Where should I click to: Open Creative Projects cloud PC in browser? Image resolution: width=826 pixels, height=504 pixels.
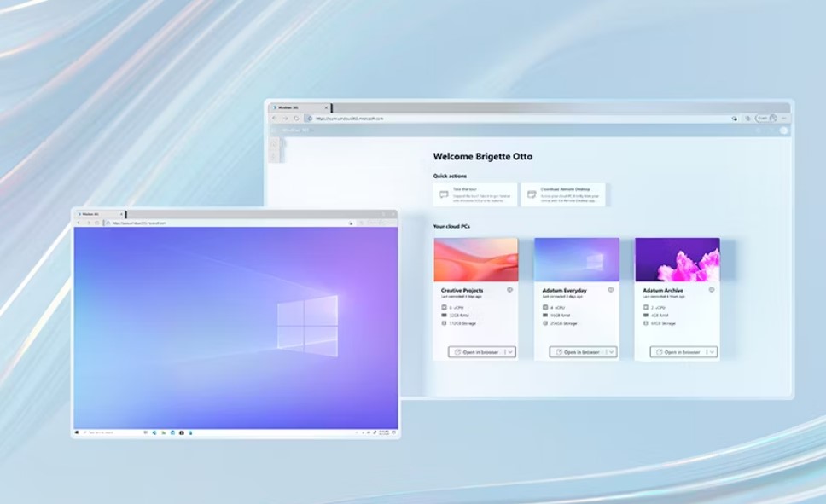click(476, 351)
